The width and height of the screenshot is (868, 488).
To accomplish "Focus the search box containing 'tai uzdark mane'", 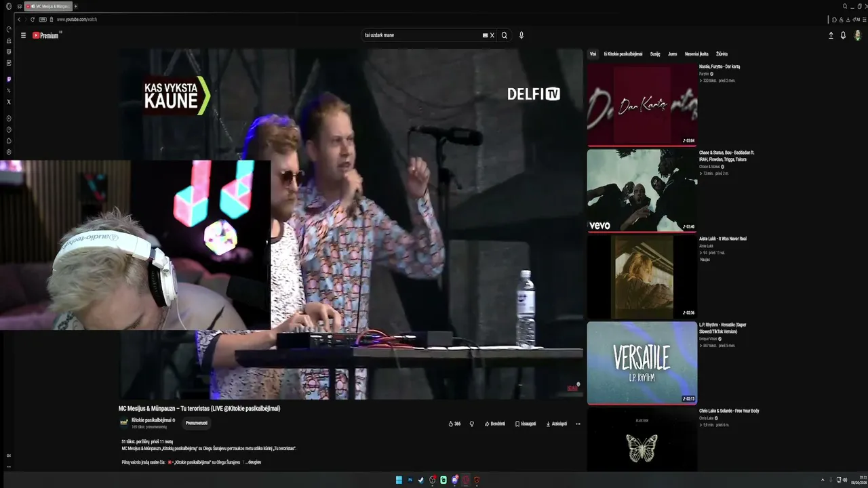I will [x=422, y=35].
